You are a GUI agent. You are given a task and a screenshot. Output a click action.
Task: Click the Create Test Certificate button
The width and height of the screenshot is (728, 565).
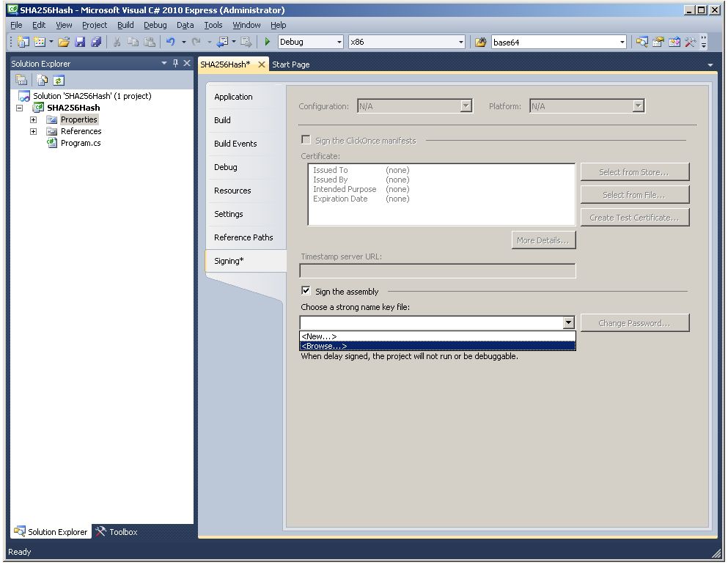(635, 218)
